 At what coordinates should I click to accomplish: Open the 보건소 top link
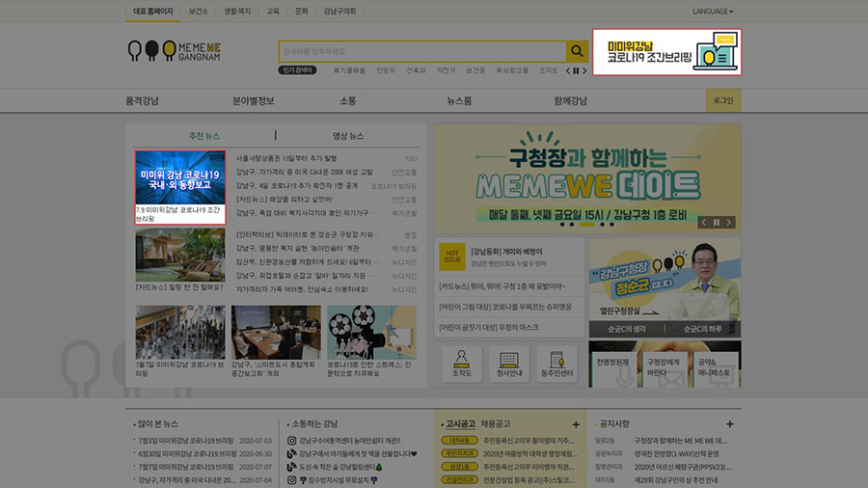point(198,12)
